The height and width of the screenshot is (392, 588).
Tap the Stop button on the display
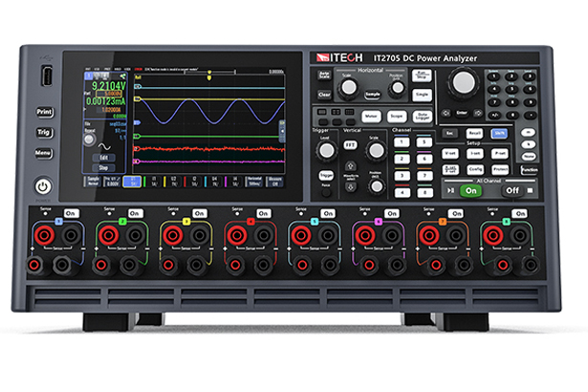tap(103, 167)
